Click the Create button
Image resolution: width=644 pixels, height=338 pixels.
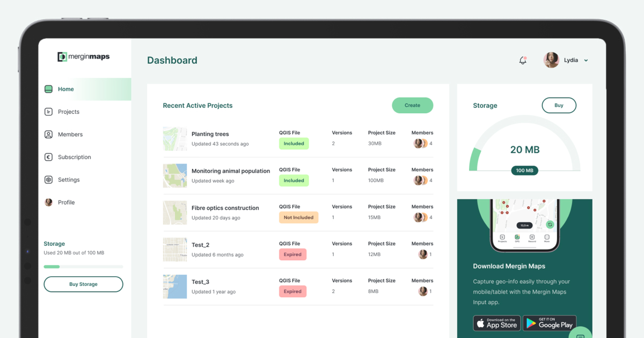click(412, 106)
